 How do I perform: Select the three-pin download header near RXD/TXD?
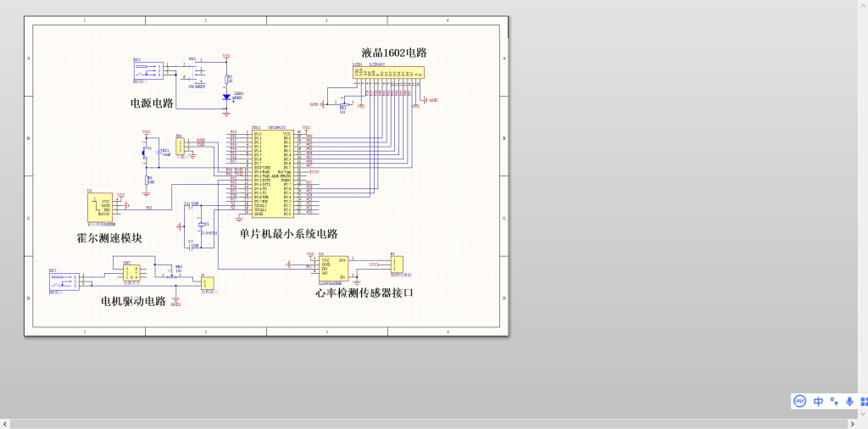point(180,146)
